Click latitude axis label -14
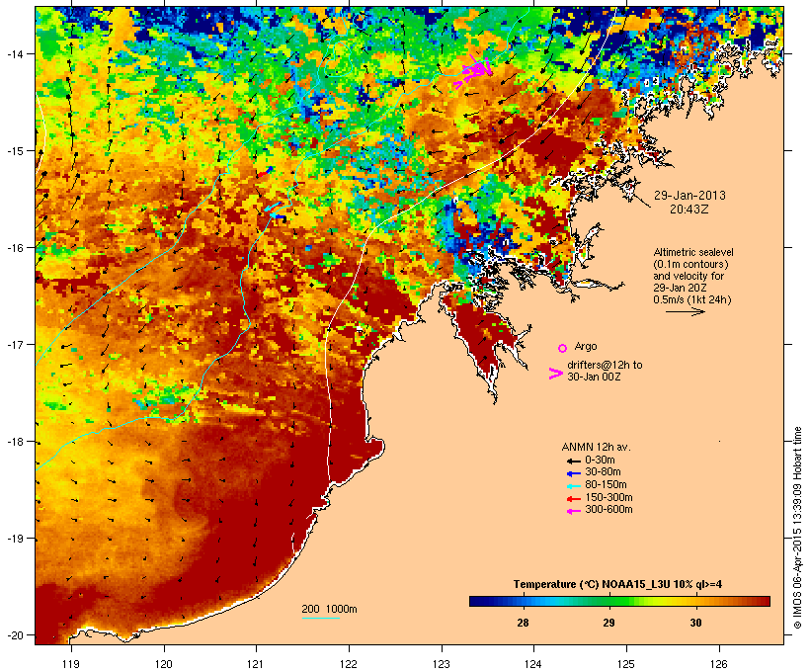The width and height of the screenshot is (810, 672). point(14,53)
